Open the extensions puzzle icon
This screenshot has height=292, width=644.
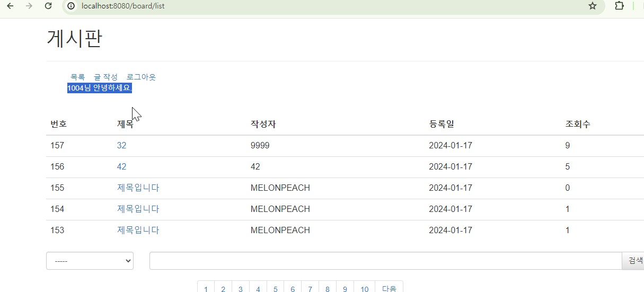pyautogui.click(x=619, y=6)
